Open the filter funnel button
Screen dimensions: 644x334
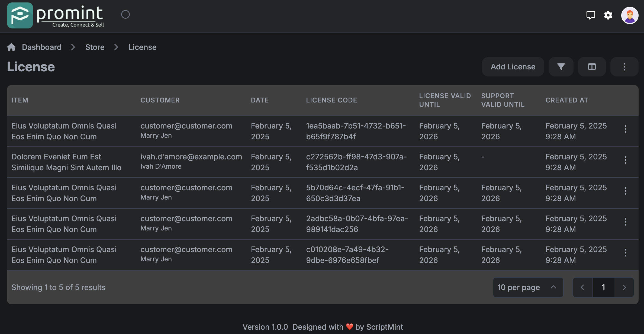561,67
